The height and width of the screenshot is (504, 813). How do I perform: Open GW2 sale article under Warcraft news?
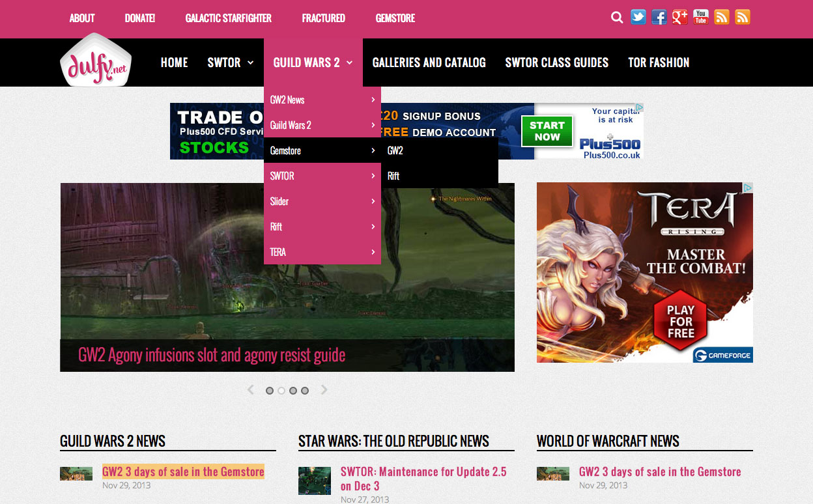tap(660, 471)
